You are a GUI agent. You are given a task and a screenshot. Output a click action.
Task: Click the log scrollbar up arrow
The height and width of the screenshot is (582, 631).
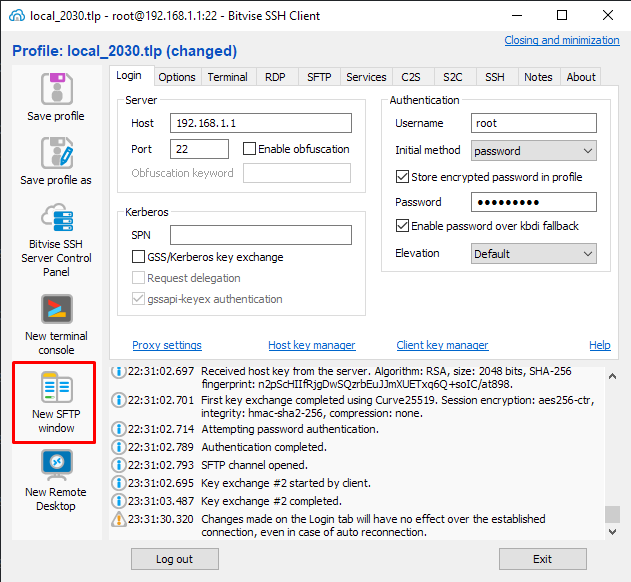pyautogui.click(x=612, y=377)
